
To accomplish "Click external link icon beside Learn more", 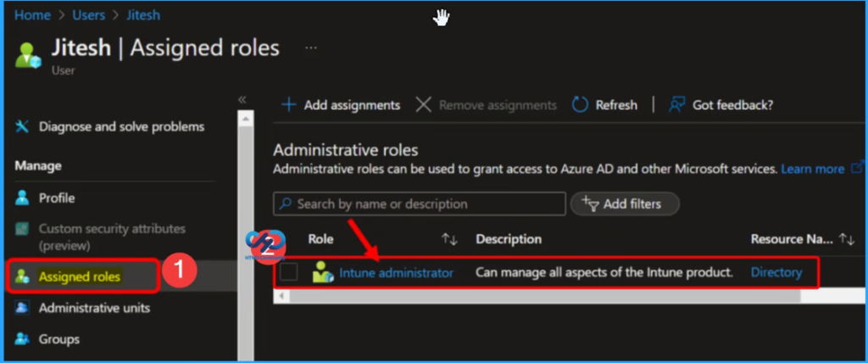I will pos(858,167).
